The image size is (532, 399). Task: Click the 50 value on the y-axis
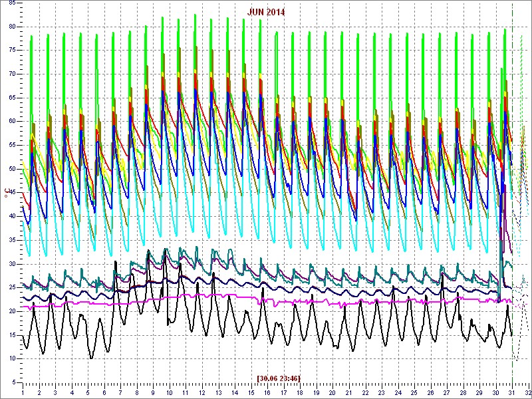(12, 168)
